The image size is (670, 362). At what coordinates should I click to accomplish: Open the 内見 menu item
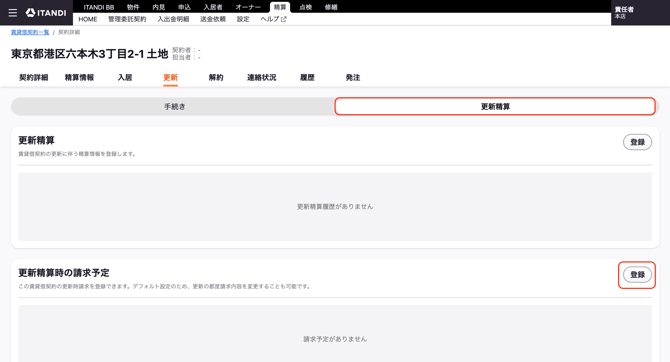[159, 7]
